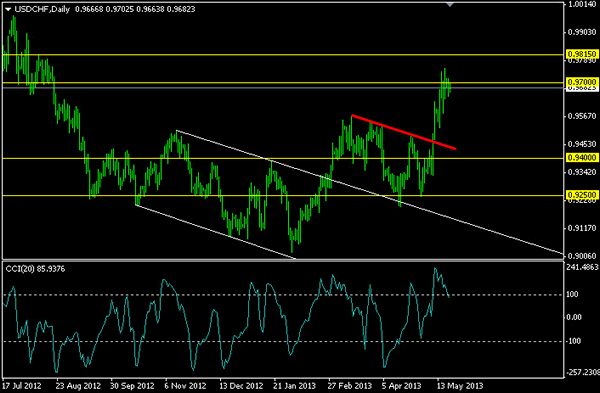Click the chart shift triangle marker at top
Screen dimensions: 600x393
(x=450, y=5)
